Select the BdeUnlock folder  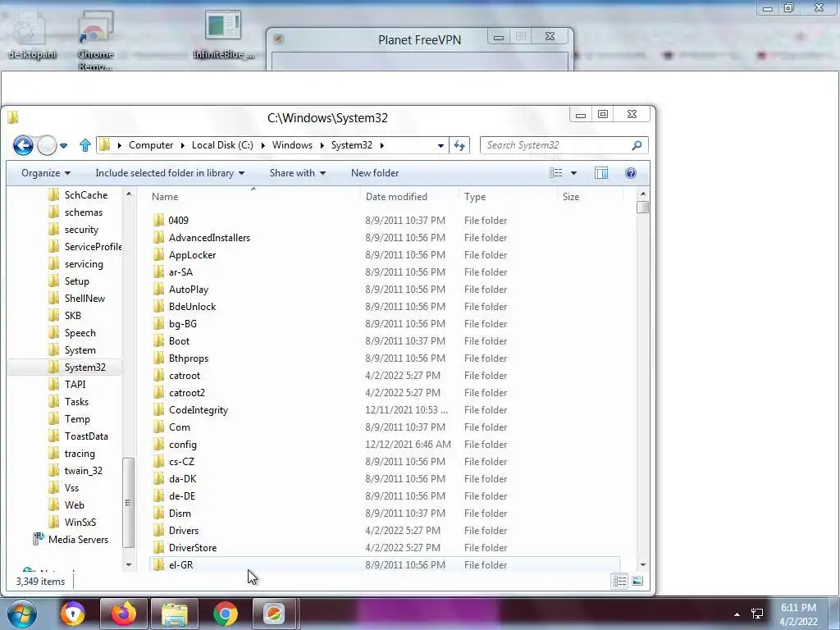click(x=192, y=307)
